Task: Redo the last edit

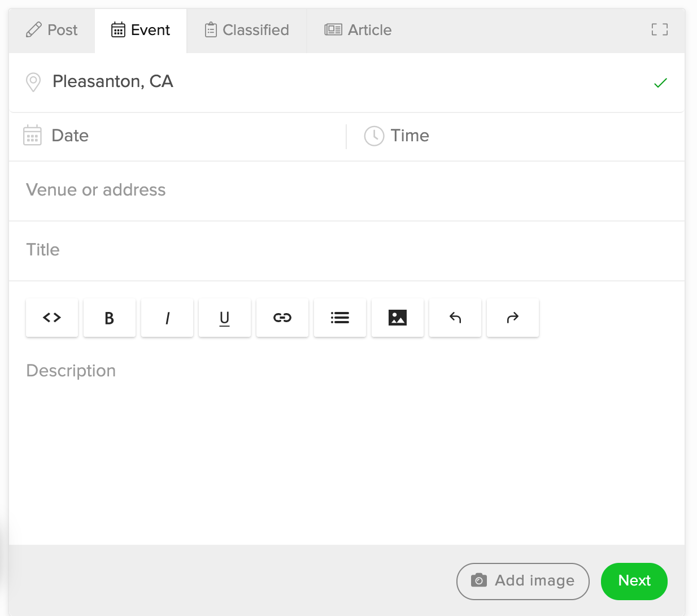Action: click(513, 318)
